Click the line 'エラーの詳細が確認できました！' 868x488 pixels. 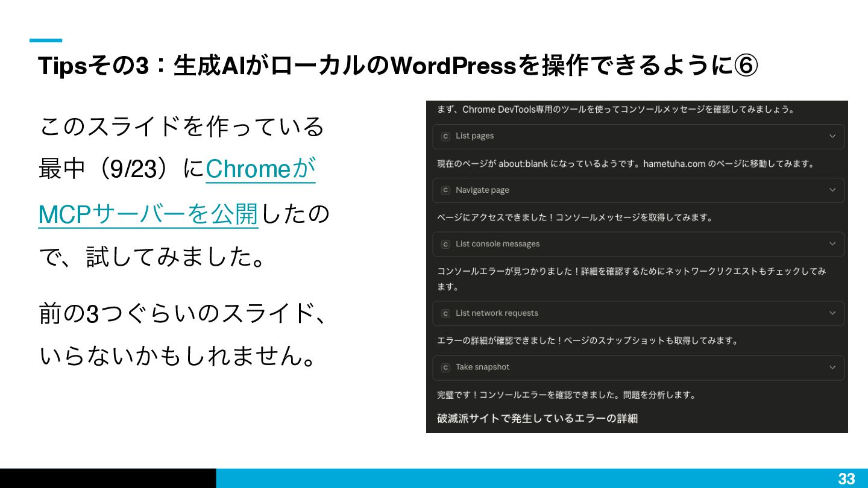[587, 340]
